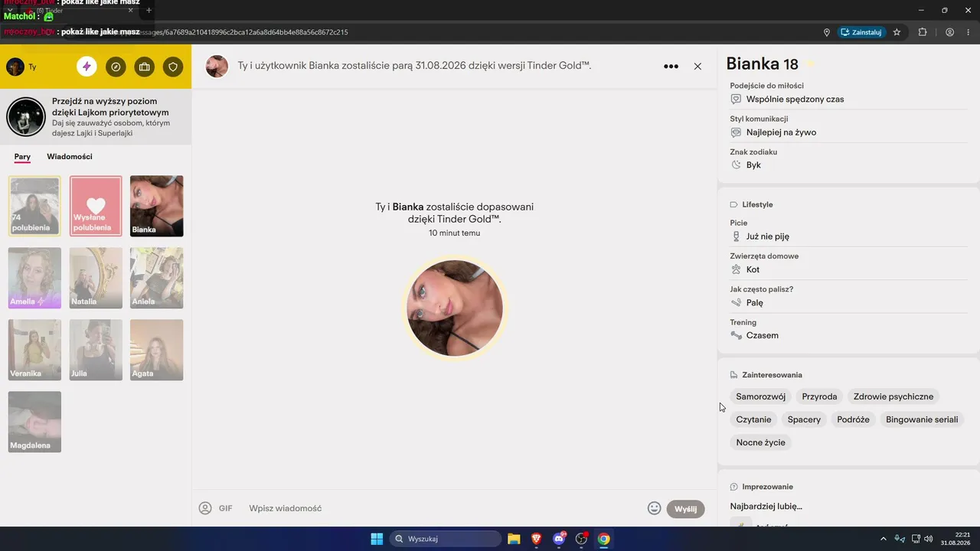Open the three-dot menu in chat header
Image resolution: width=980 pixels, height=551 pixels.
[671, 67]
